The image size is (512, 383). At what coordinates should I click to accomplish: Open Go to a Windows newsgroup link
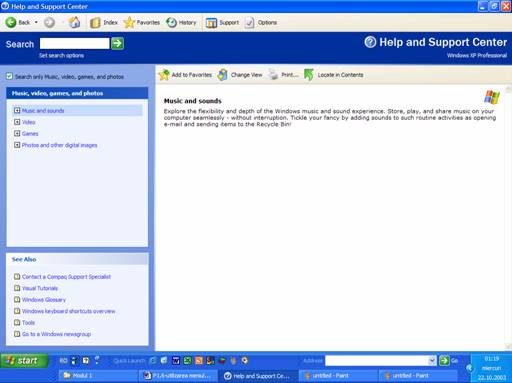56,334
